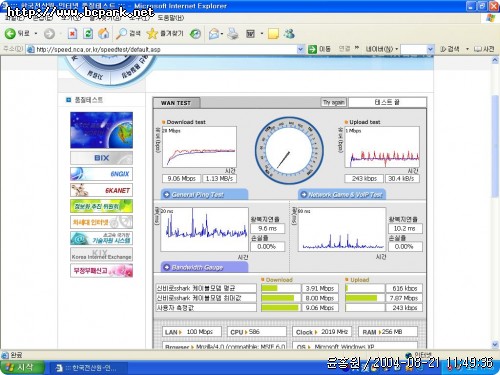Click the green 이동 Go arrow

(x=312, y=49)
